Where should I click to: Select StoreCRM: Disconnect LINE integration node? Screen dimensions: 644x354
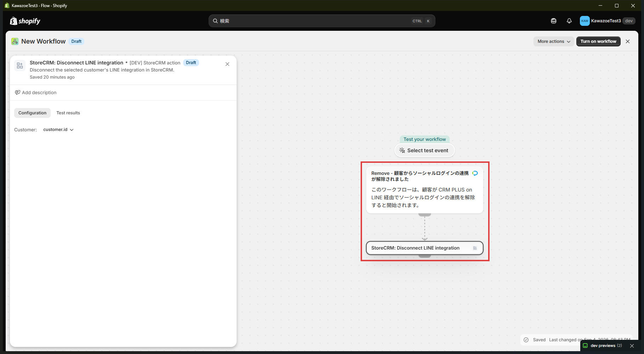(424, 248)
